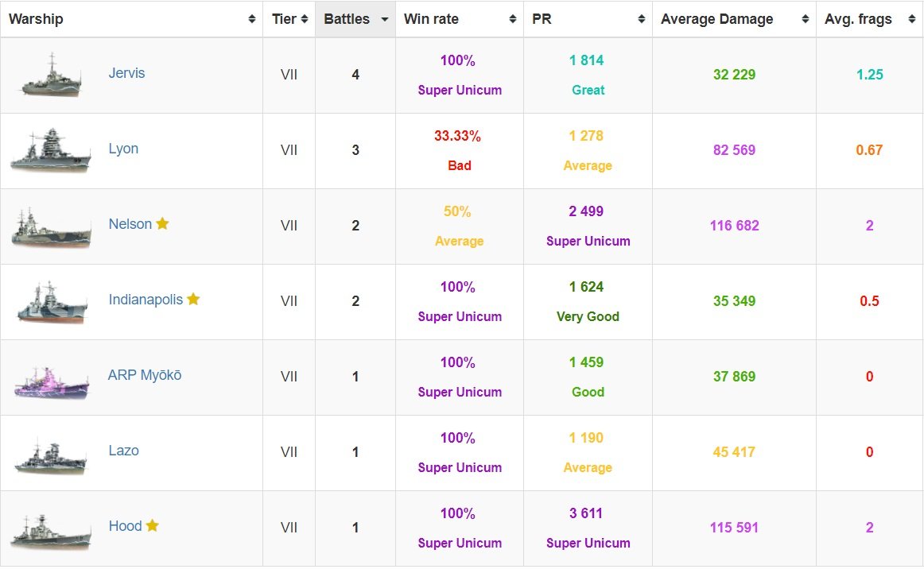Viewport: 924px width, 569px height.
Task: Click the Tier column header label
Action: click(284, 19)
